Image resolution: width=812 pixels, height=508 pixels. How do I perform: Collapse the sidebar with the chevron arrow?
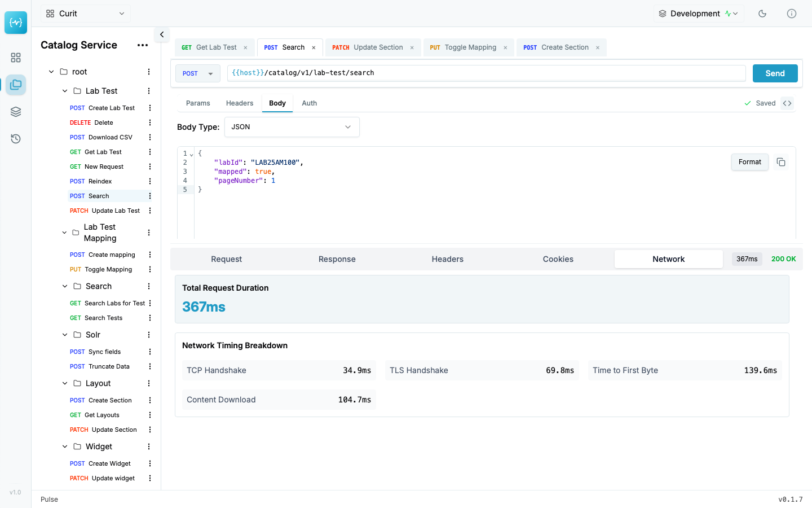point(162,34)
